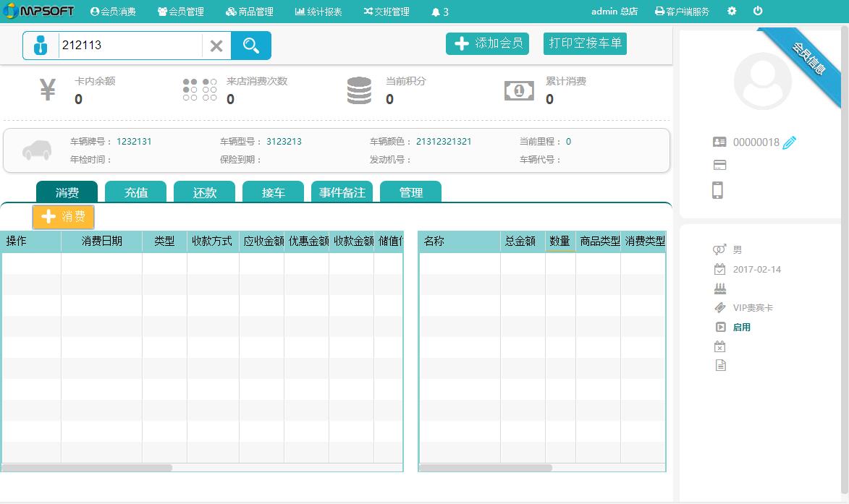Screen dimensions: 849x504
Task: Click the 打印空接车单 button
Action: [x=585, y=43]
